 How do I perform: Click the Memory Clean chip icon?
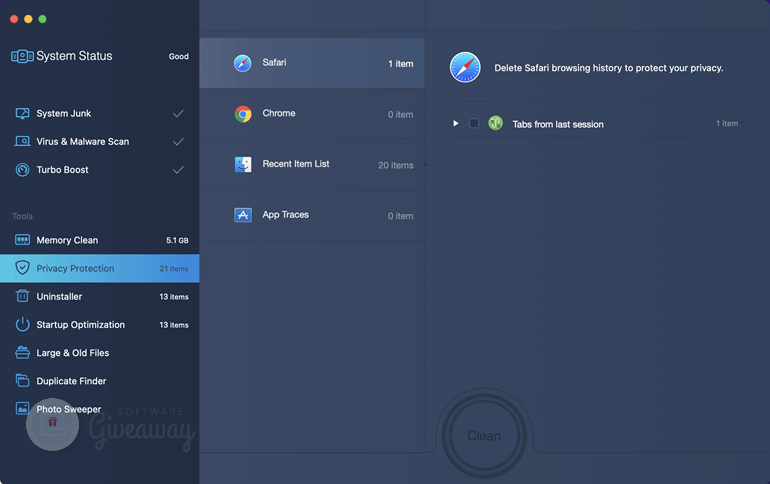(x=22, y=240)
